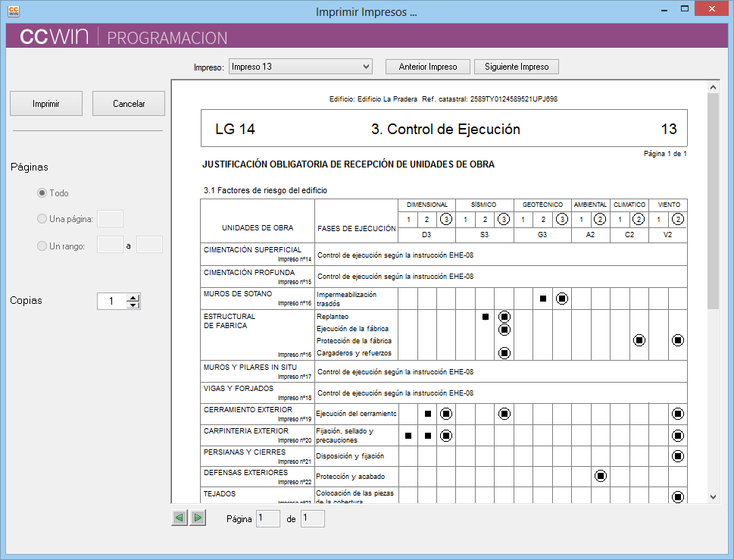The width and height of the screenshot is (734, 560).
Task: Choose the Una página radio option
Action: pyautogui.click(x=42, y=219)
